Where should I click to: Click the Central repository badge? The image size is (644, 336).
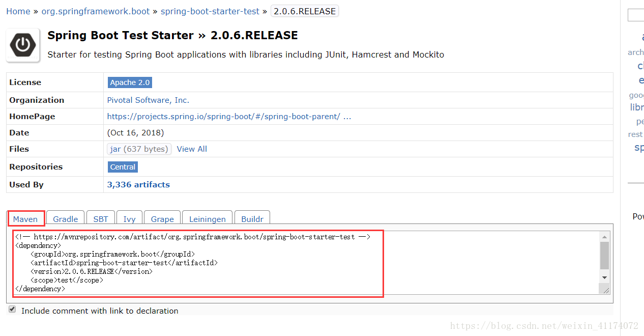point(123,167)
